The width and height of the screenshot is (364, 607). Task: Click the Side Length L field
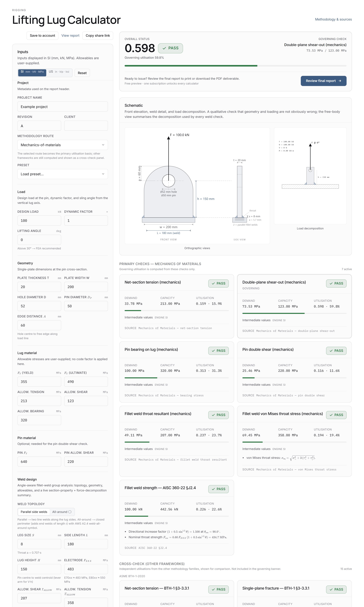coord(86,544)
